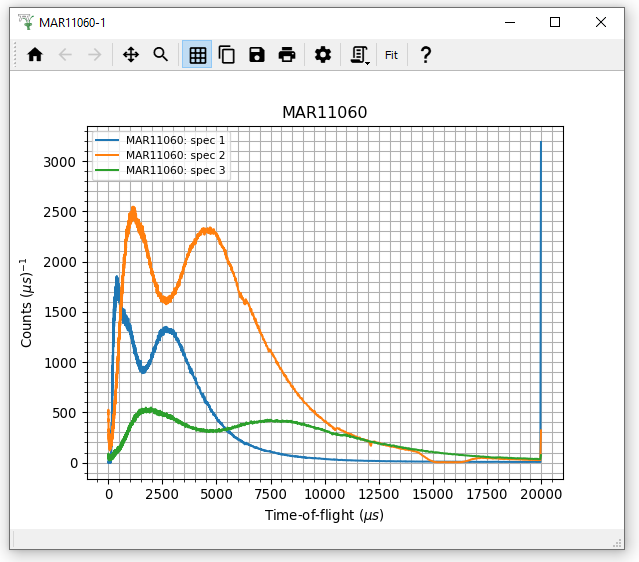Toggle grid lines button off
Viewport: 639px width, 562px height.
[x=197, y=55]
